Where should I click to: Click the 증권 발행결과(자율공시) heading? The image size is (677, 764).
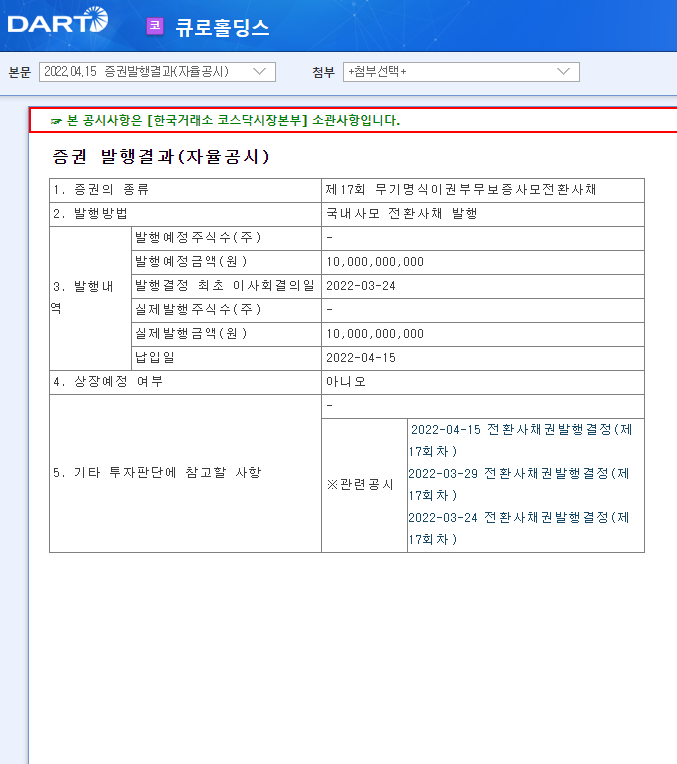click(x=161, y=156)
